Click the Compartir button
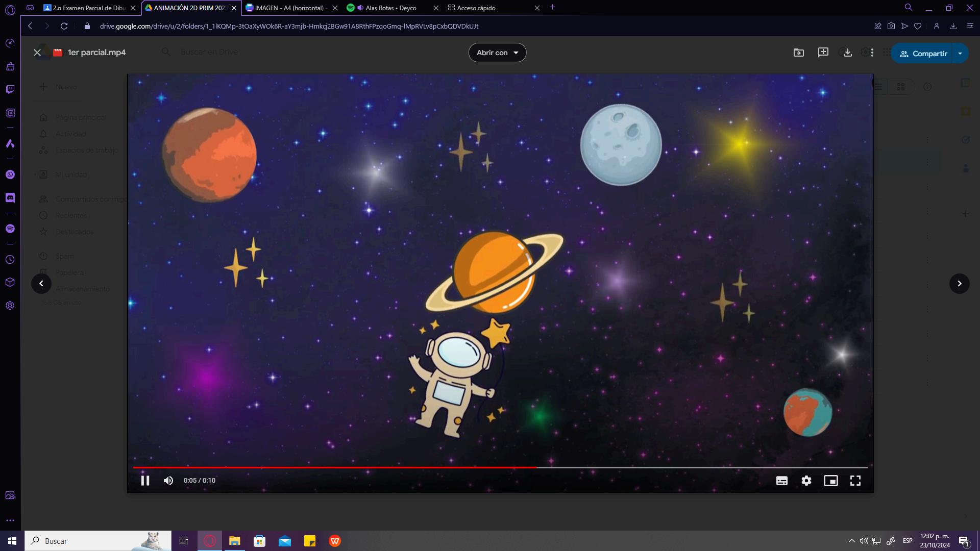This screenshot has height=551, width=980. [x=923, y=54]
